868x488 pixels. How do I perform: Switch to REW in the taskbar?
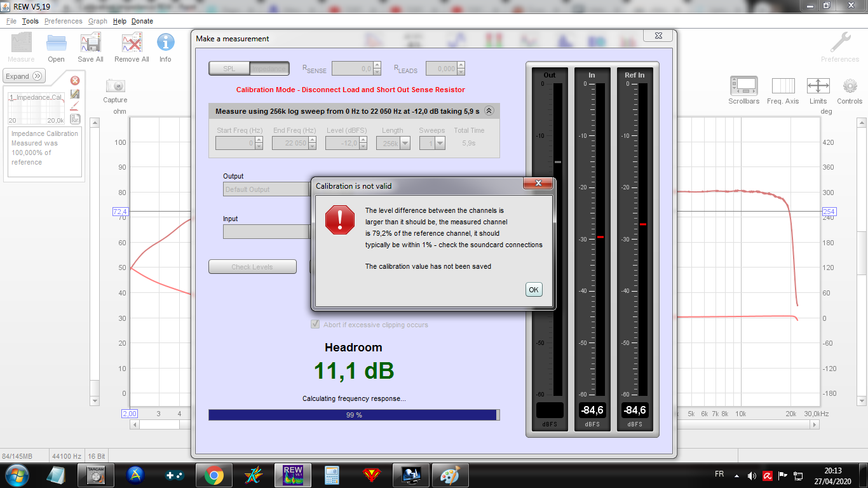293,475
